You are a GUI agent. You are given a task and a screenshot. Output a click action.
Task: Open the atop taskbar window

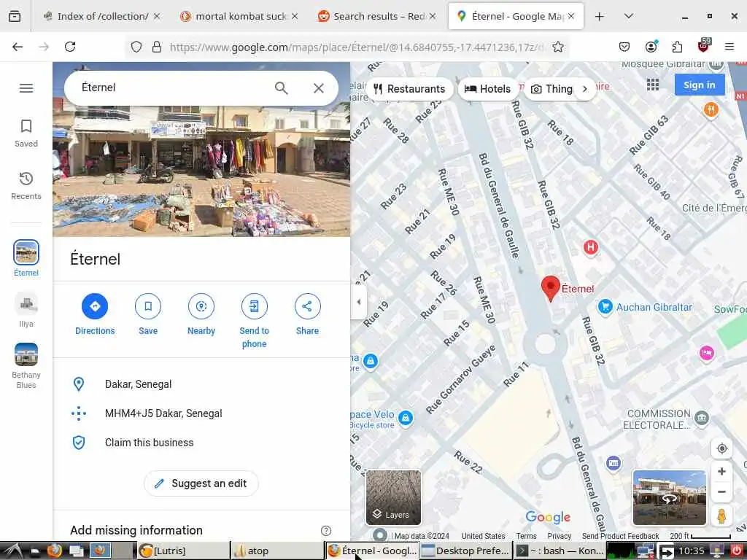pos(277,551)
